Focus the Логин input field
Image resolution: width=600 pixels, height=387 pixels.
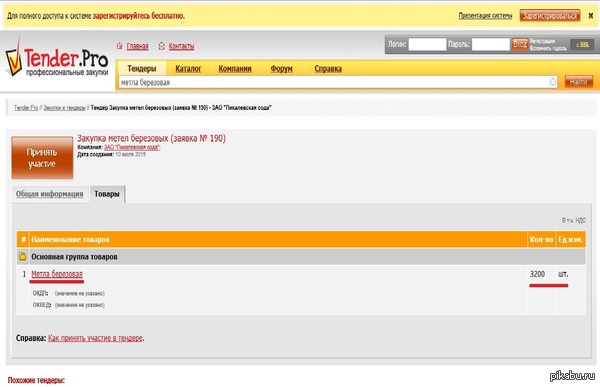coord(427,44)
